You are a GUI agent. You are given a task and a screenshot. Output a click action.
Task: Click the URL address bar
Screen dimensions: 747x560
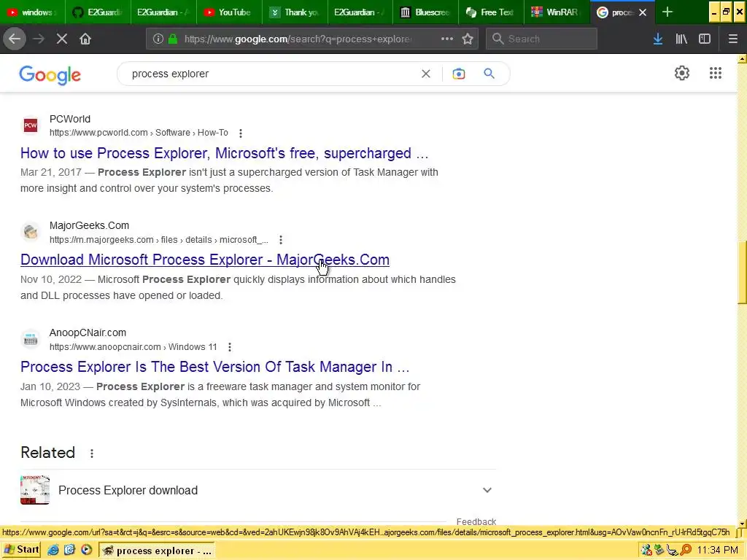298,39
